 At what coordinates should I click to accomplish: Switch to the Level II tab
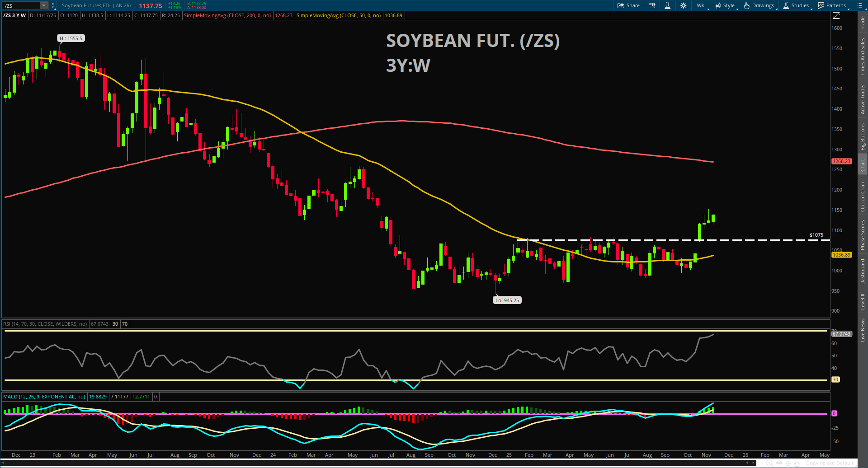tap(863, 301)
